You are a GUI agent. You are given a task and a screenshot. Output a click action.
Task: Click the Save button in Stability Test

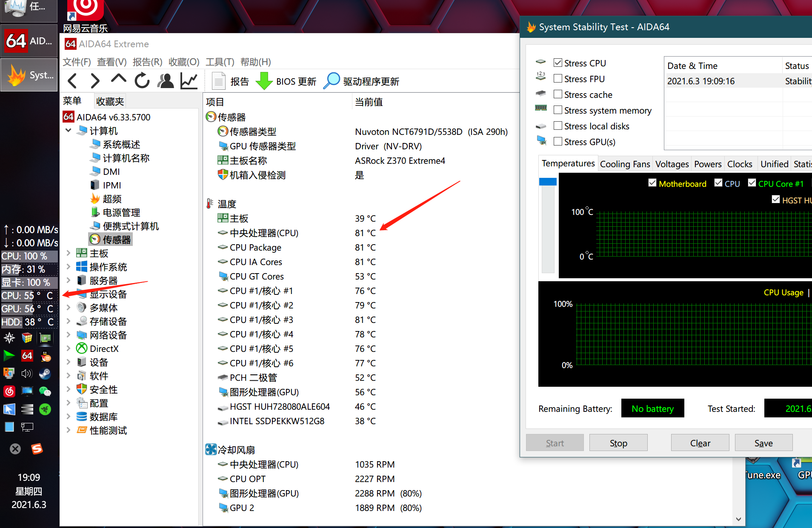tap(763, 443)
